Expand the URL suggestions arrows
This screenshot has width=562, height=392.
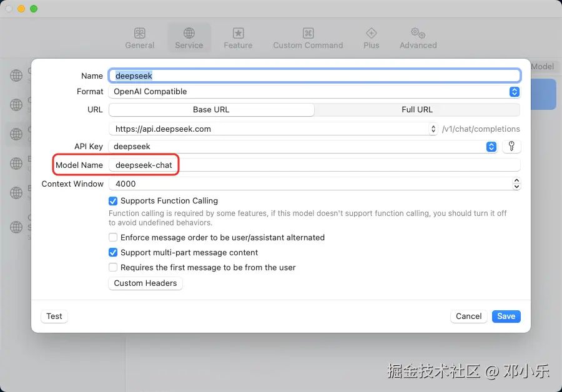[x=433, y=129]
